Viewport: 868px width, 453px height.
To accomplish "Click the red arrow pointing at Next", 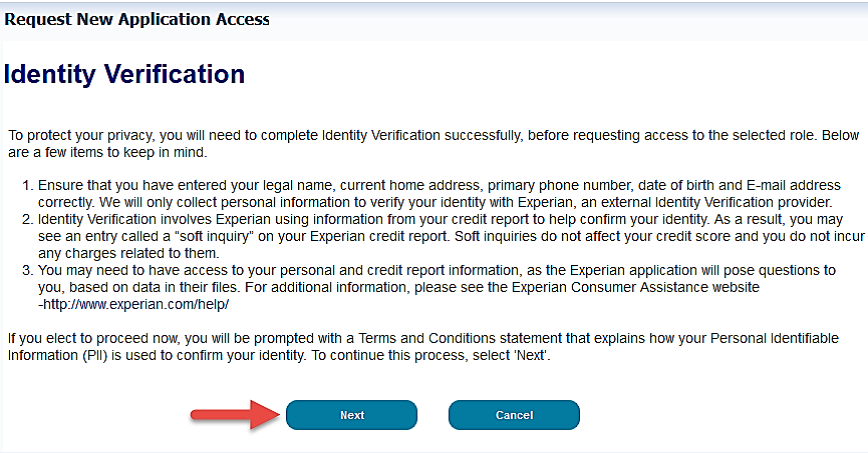I will tap(234, 415).
